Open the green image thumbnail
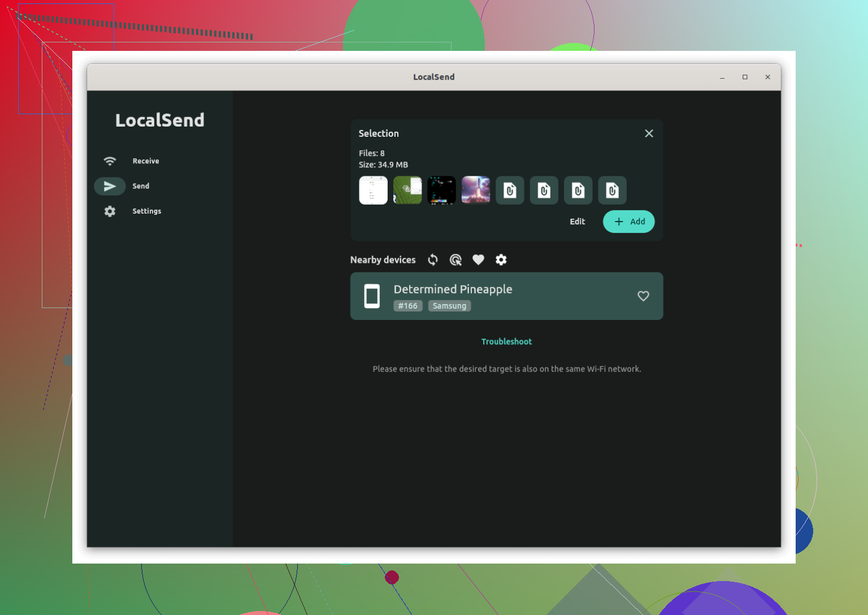Viewport: 868px width, 615px height. [407, 190]
